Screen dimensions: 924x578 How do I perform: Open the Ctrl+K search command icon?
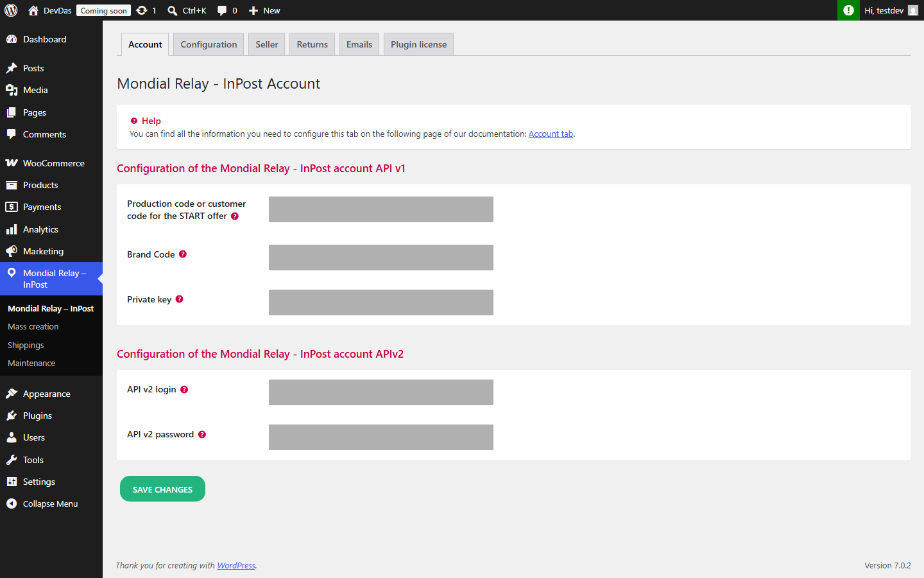point(173,10)
